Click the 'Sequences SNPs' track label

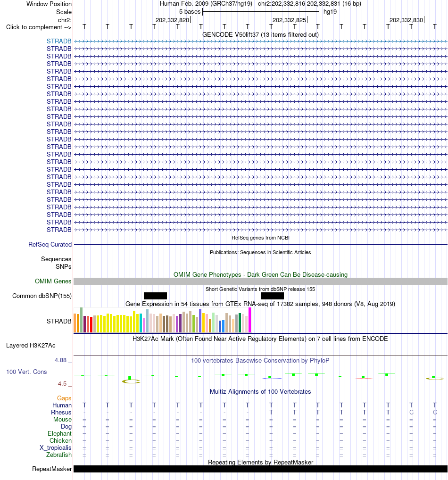click(x=56, y=263)
